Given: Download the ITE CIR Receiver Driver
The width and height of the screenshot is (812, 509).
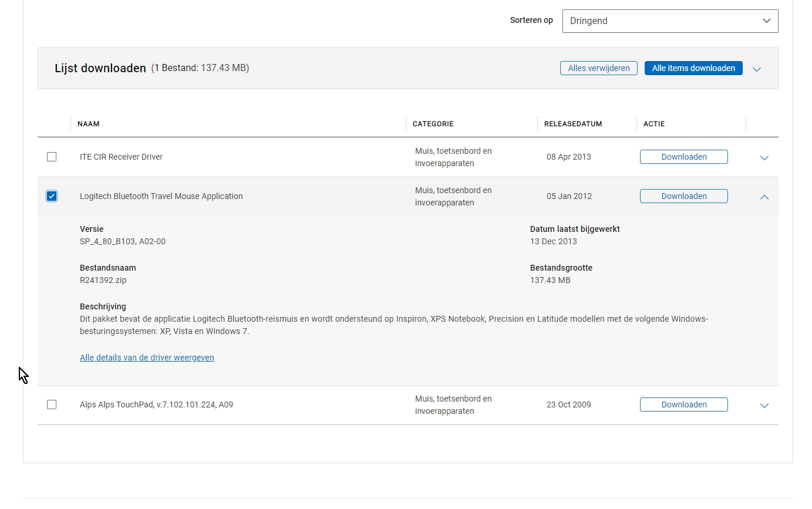Looking at the screenshot, I should pos(683,157).
